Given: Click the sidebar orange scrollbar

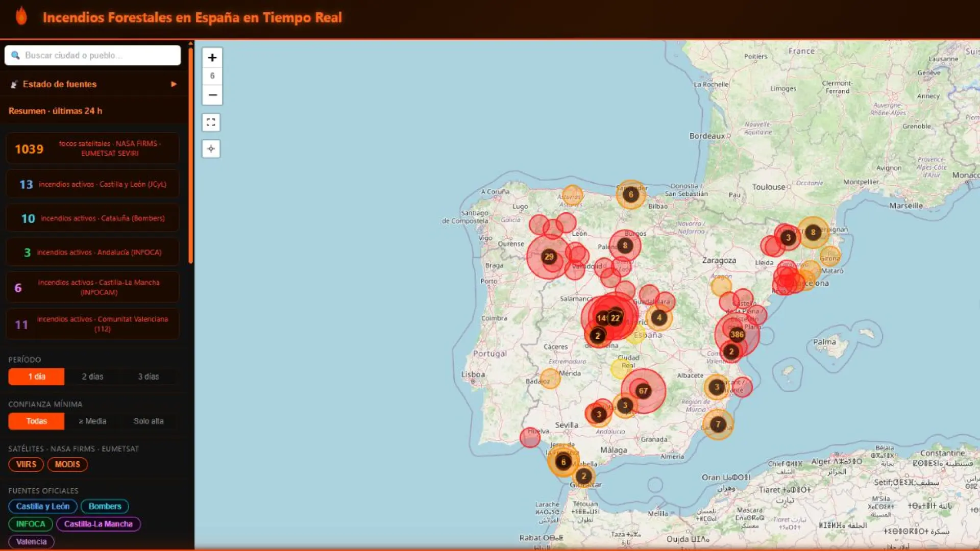Looking at the screenshot, I should coord(191,156).
